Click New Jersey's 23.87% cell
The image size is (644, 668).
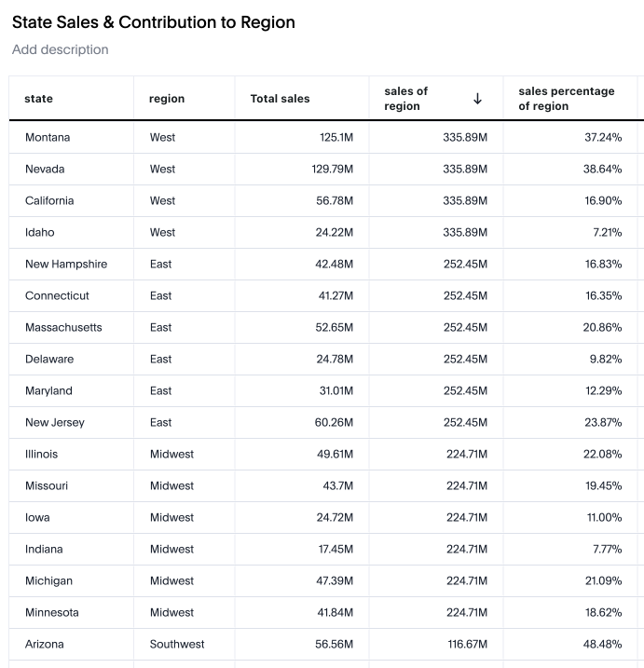coord(603,423)
